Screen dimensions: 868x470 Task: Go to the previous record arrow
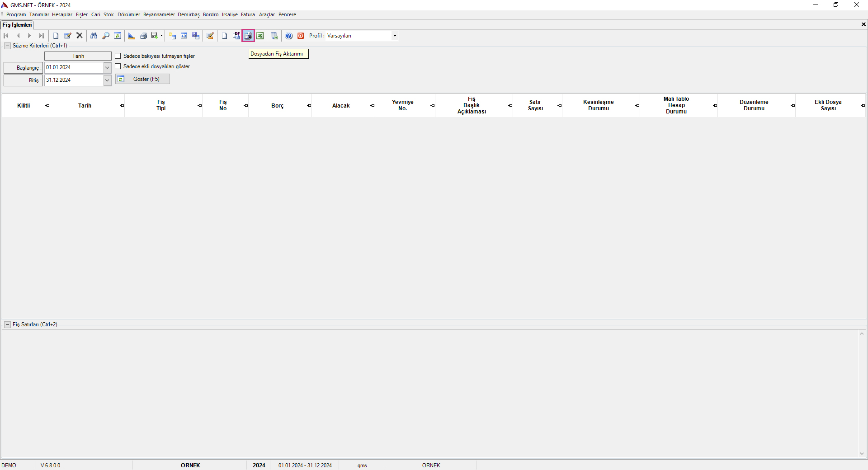(18, 36)
